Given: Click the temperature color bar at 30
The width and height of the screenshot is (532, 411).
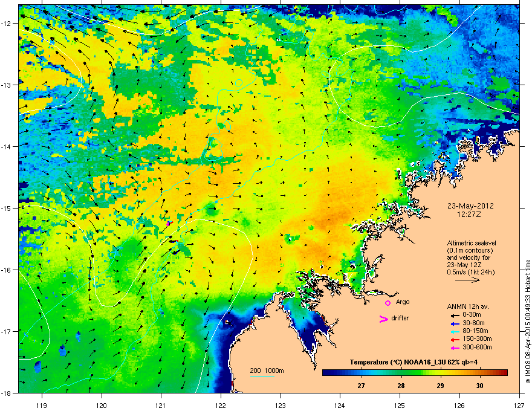Looking at the screenshot, I should coord(479,372).
